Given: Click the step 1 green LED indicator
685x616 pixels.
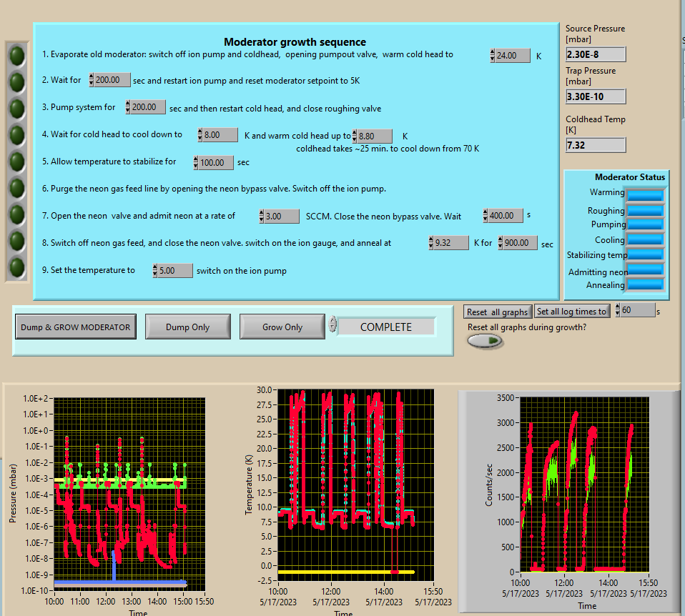Looking at the screenshot, I should click(x=17, y=55).
